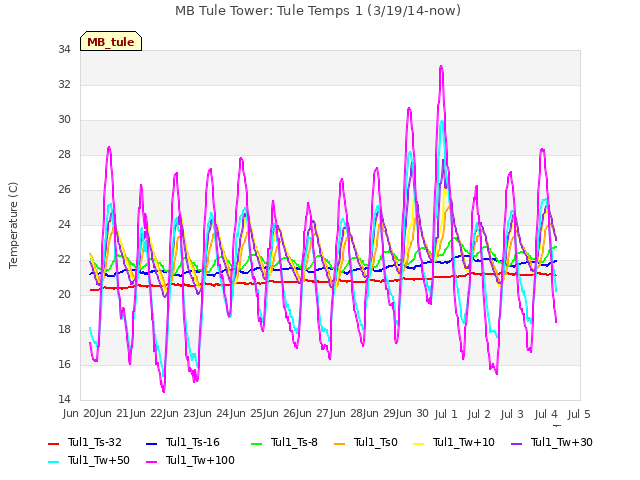
Task: Click the y-axis value 30
Action: point(64,120)
